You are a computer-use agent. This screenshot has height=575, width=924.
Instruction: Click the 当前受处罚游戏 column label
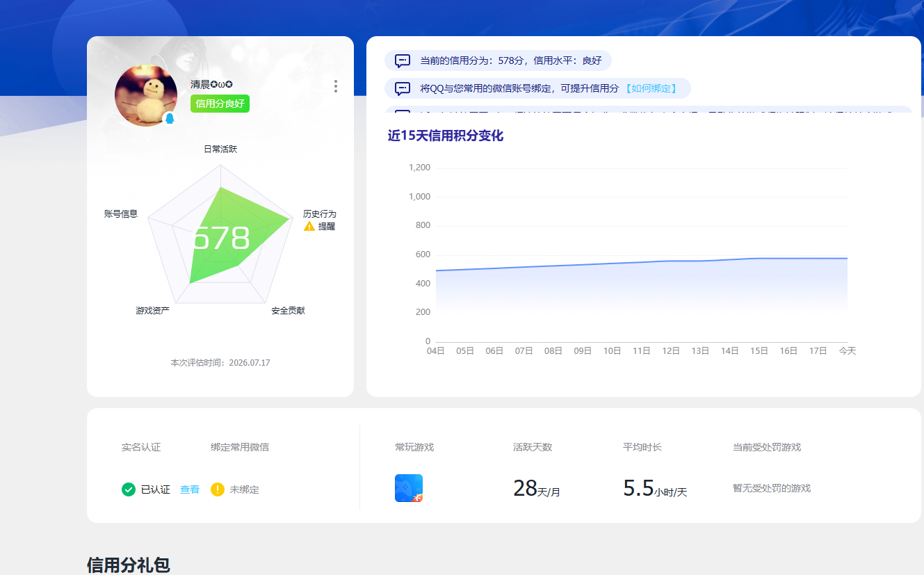[x=767, y=447]
